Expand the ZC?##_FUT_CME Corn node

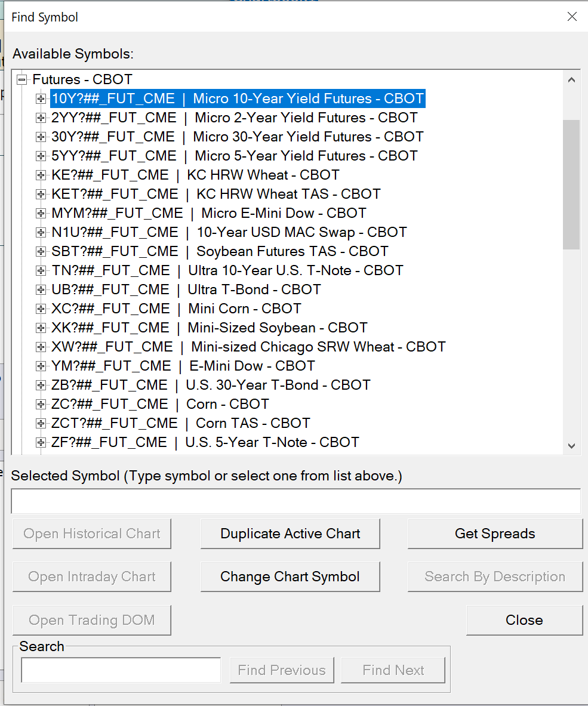[x=41, y=405]
